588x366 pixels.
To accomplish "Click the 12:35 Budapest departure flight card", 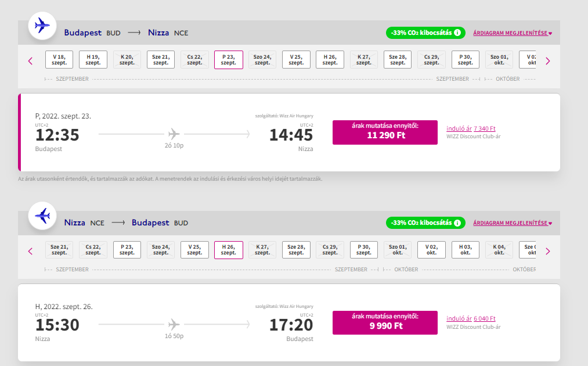I will pos(174,132).
